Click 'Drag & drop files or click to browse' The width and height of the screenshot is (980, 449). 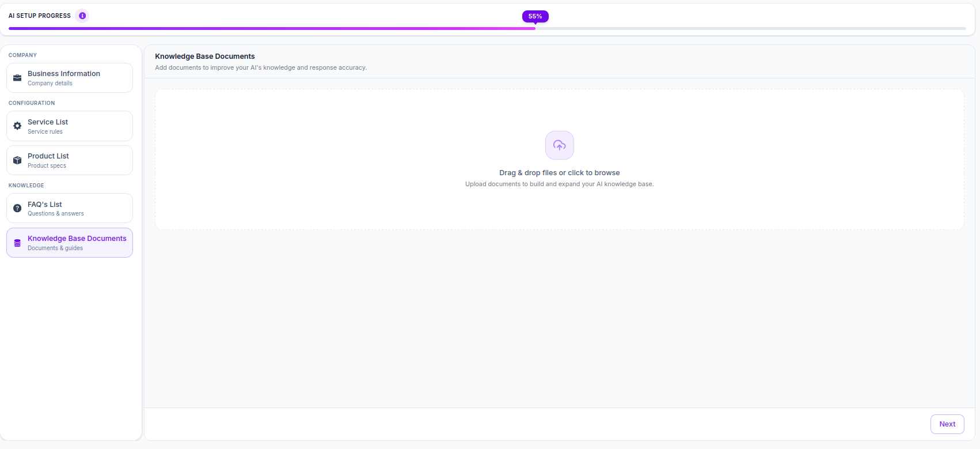point(560,173)
